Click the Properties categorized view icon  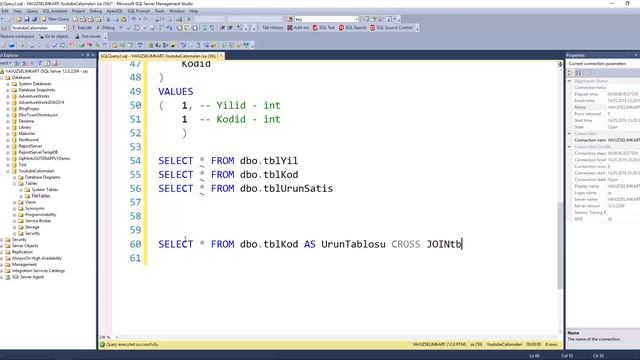pos(571,73)
